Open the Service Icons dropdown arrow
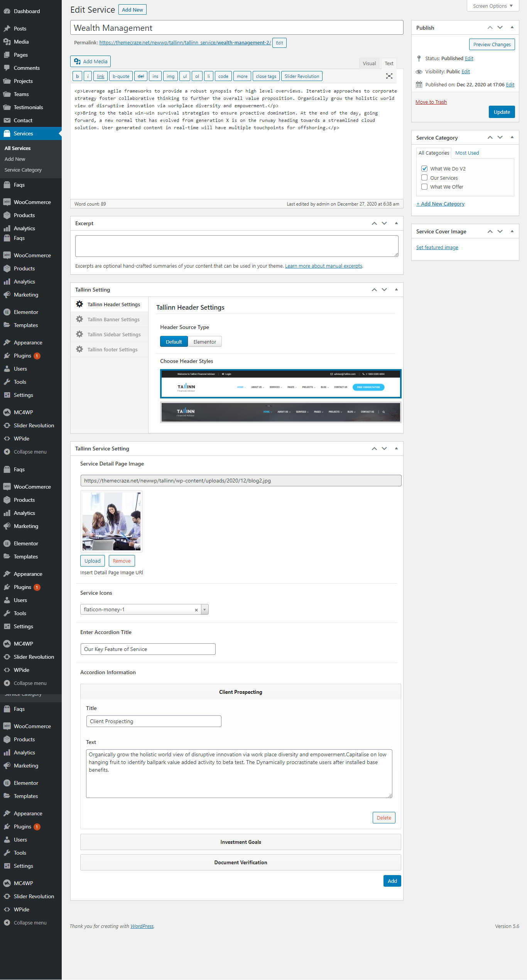 (204, 610)
